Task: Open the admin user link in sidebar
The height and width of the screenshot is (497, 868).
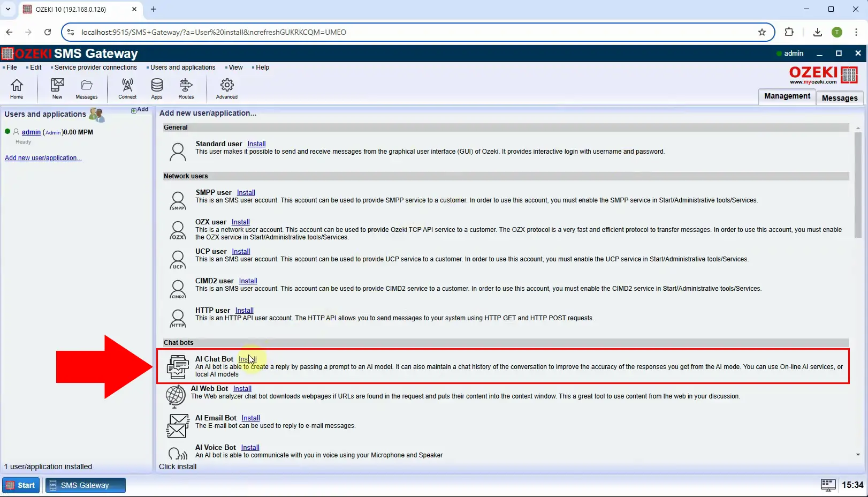Action: [x=31, y=132]
